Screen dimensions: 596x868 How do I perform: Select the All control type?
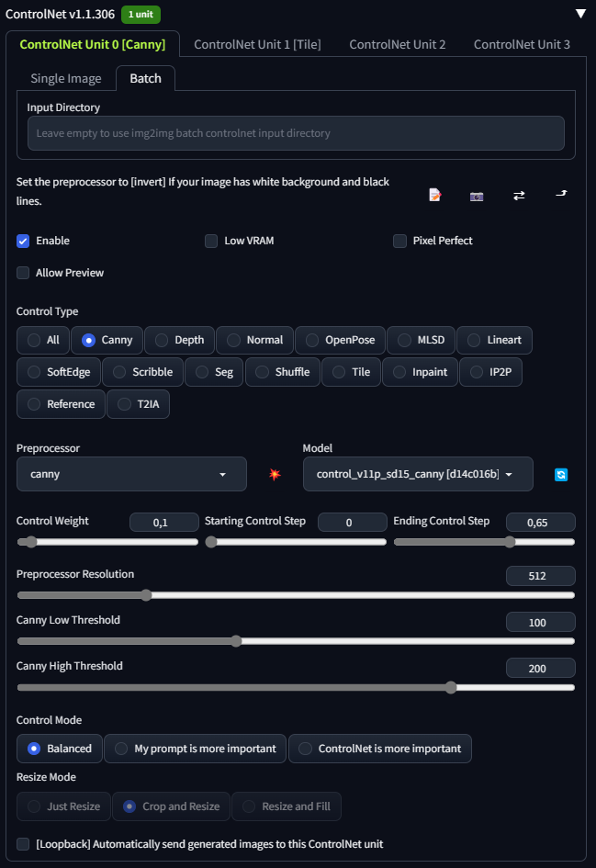[x=43, y=340]
